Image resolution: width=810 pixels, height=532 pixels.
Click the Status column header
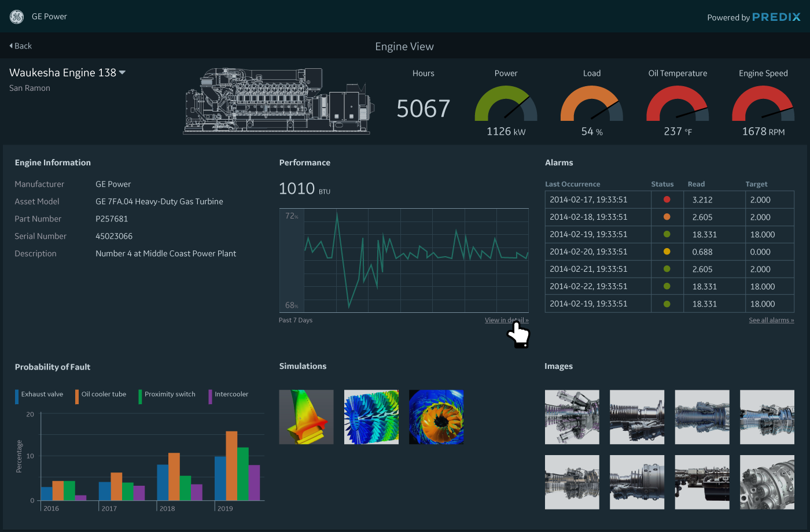pos(662,184)
